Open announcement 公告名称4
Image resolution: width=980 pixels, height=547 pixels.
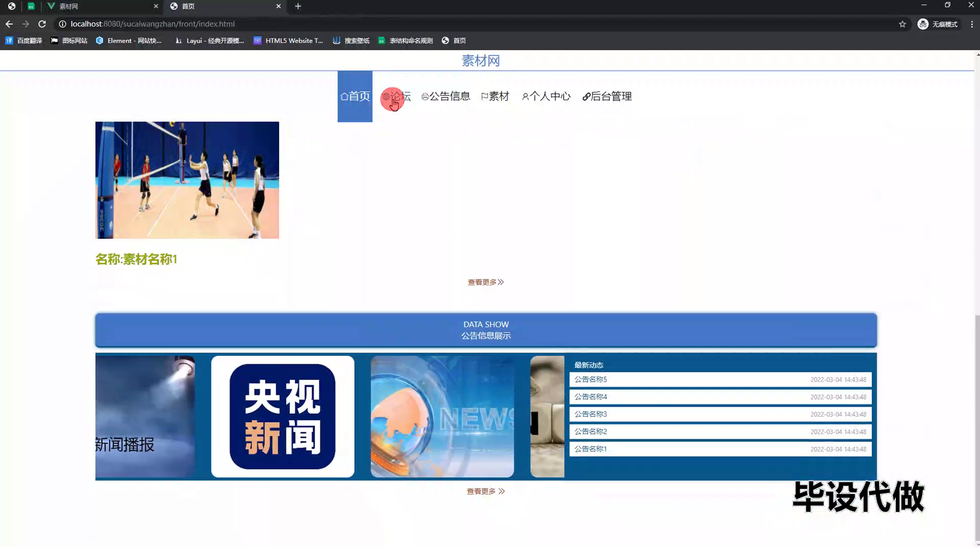pos(720,397)
